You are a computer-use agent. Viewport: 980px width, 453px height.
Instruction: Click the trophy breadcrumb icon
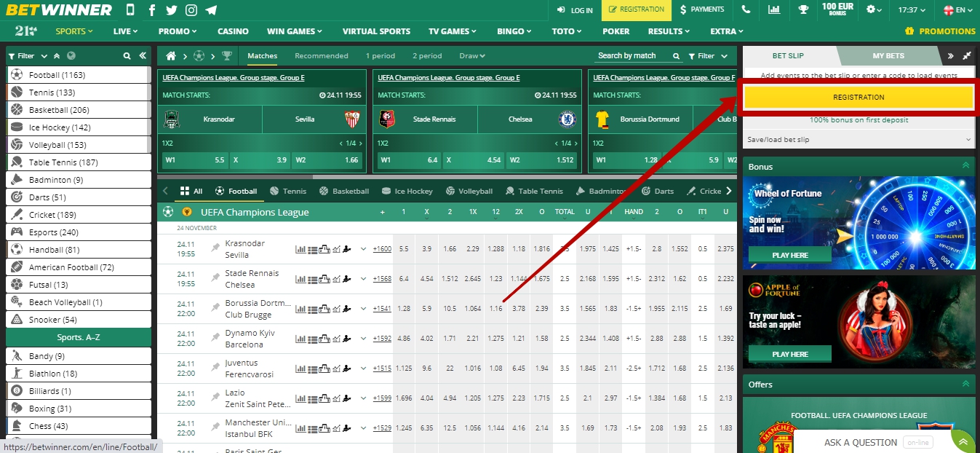(227, 56)
